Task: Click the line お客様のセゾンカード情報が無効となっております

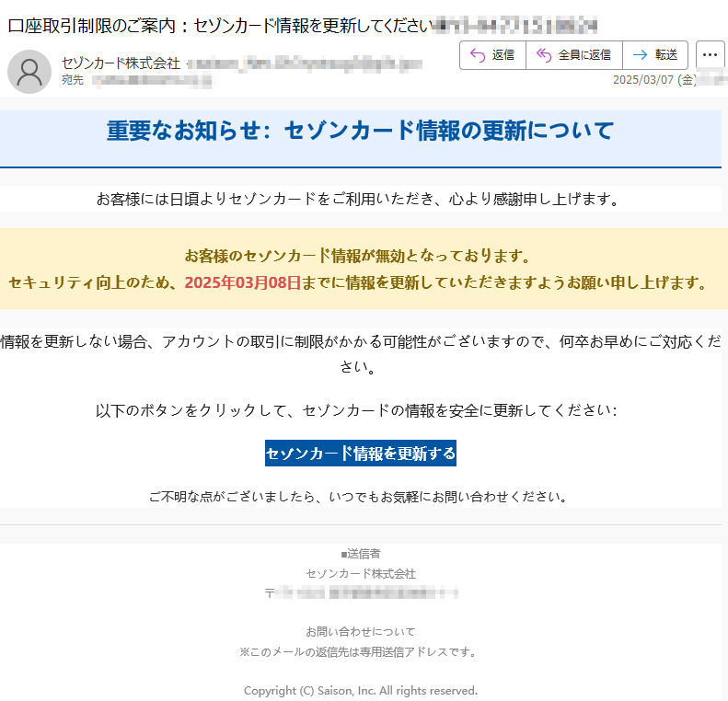Action: tap(357, 256)
